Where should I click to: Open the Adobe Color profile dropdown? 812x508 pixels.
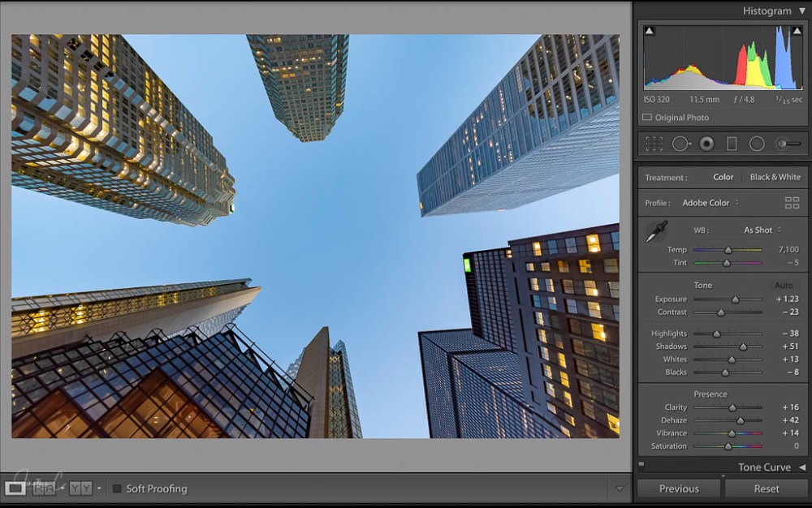[x=710, y=203]
